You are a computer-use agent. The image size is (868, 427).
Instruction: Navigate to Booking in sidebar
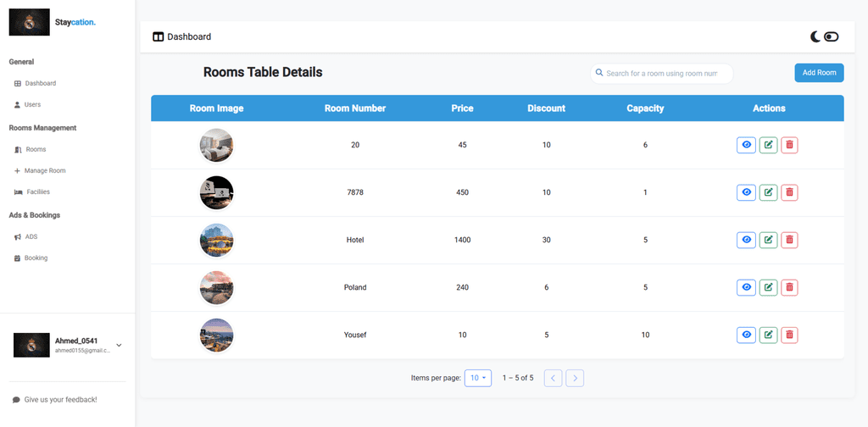pos(36,258)
